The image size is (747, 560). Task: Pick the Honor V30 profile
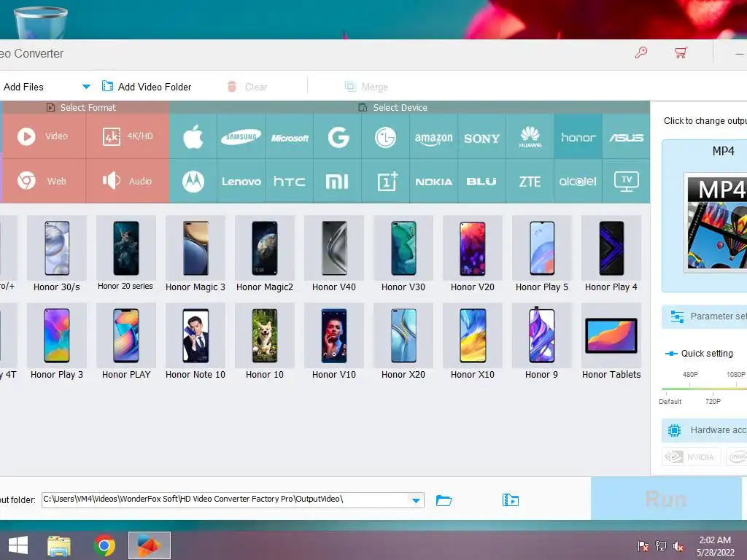pyautogui.click(x=403, y=253)
